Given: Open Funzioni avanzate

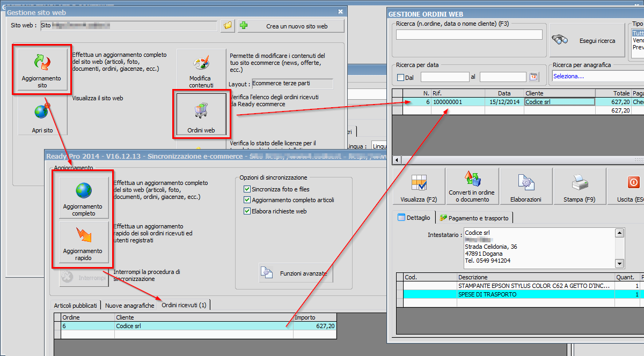Looking at the screenshot, I should click(296, 273).
